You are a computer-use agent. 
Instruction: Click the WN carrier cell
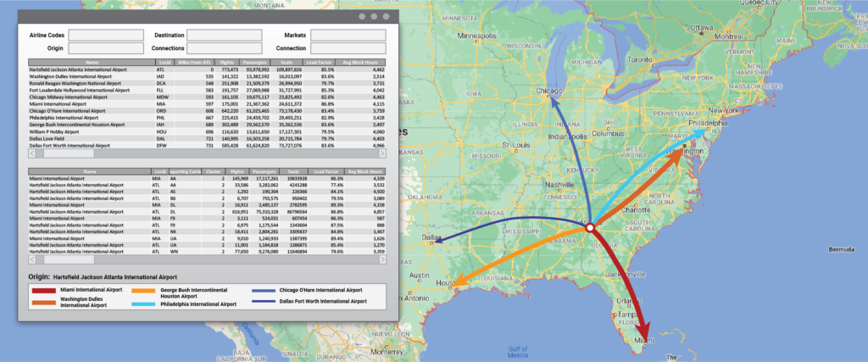pos(174,251)
